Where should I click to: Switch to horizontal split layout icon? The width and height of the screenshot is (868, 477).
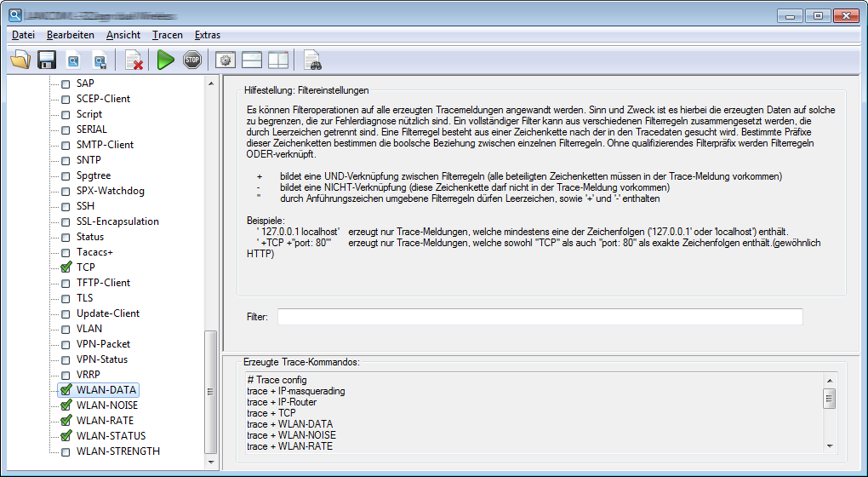click(252, 60)
